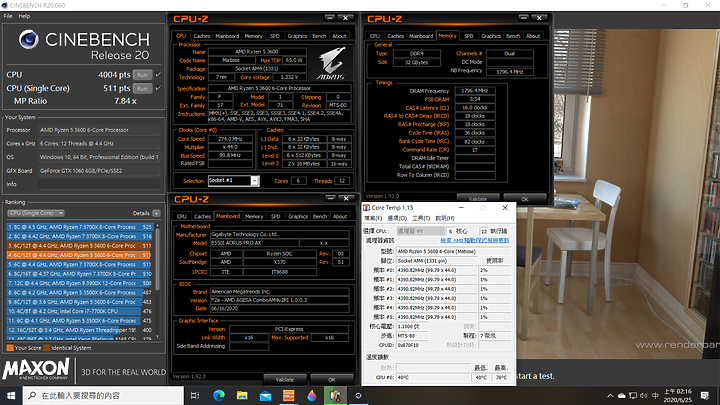Click the Chinese IME language indicator

point(655,395)
